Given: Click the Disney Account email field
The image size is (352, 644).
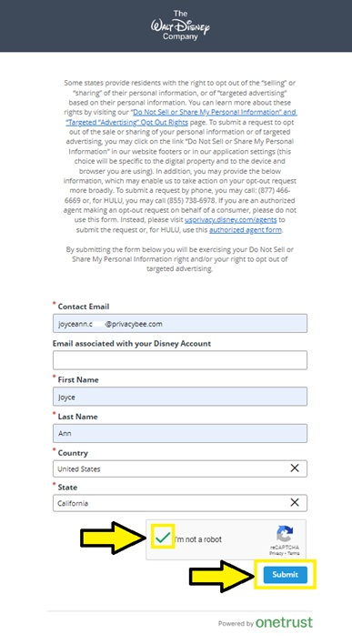Looking at the screenshot, I should 180,360.
